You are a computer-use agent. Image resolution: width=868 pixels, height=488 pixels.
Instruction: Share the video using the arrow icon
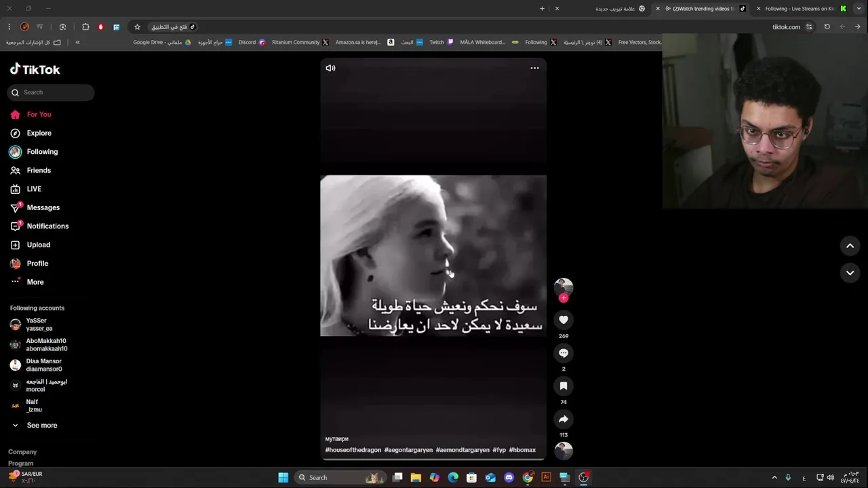(x=564, y=419)
